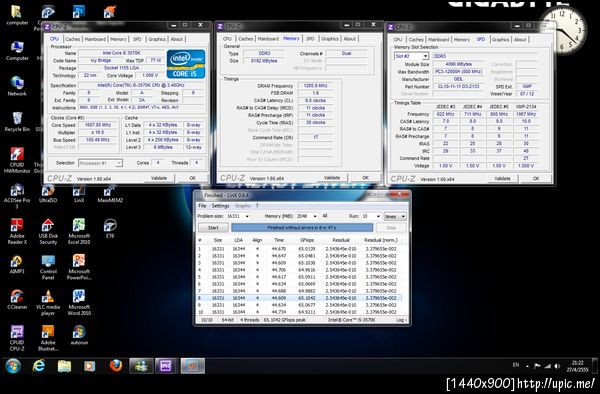
Task: Open Adobe Reader X desktop shortcut
Action: pyautogui.click(x=17, y=231)
